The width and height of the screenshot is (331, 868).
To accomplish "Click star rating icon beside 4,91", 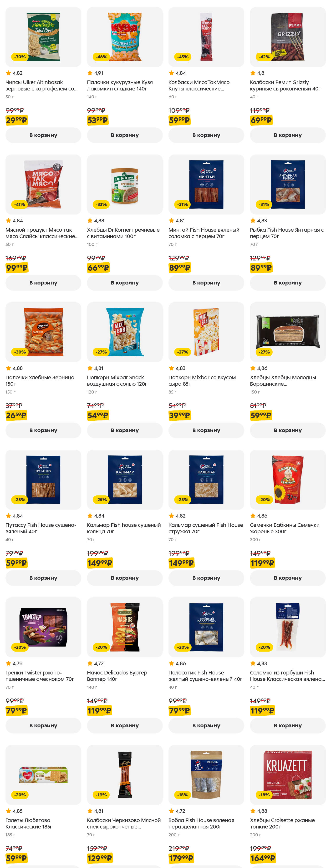I will [x=90, y=73].
